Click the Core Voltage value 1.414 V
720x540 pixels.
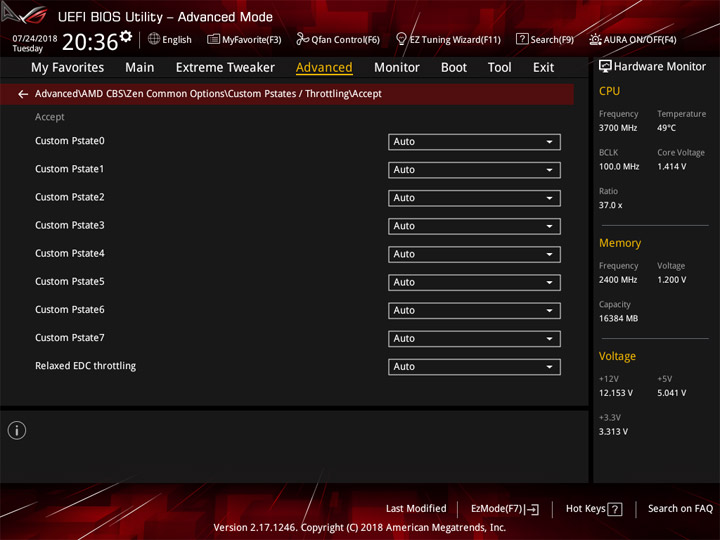point(671,167)
